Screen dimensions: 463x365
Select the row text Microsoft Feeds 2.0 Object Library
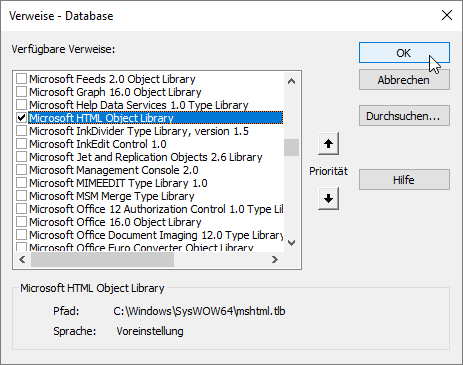(112, 79)
